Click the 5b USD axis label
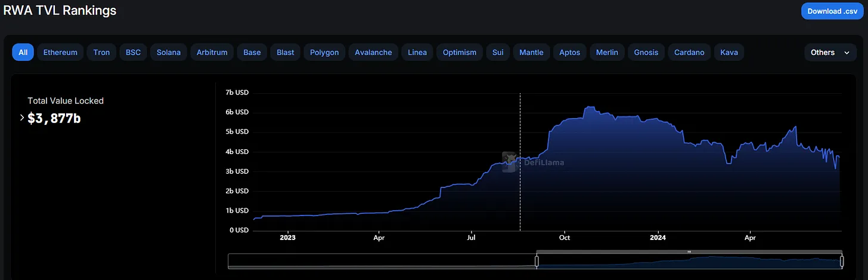868x280 pixels. (237, 132)
